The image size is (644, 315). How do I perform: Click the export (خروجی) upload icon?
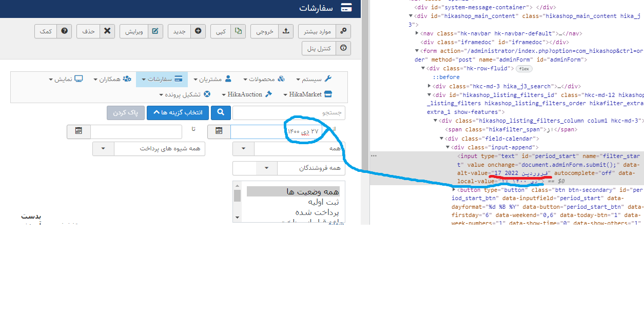click(286, 31)
